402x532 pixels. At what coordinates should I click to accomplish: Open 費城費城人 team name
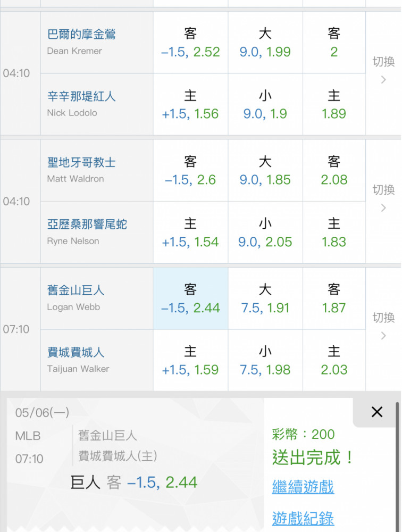[x=76, y=352]
